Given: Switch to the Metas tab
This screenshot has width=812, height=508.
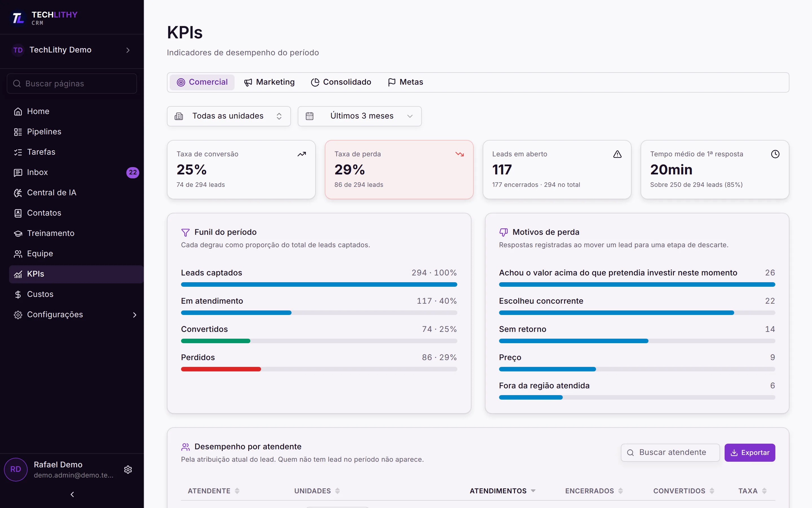Looking at the screenshot, I should click(x=405, y=82).
